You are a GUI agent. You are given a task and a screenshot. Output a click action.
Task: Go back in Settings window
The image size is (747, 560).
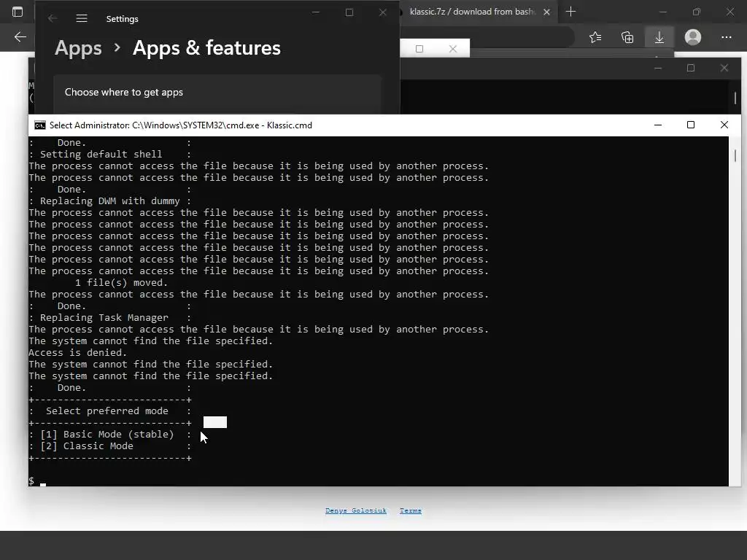tap(53, 18)
